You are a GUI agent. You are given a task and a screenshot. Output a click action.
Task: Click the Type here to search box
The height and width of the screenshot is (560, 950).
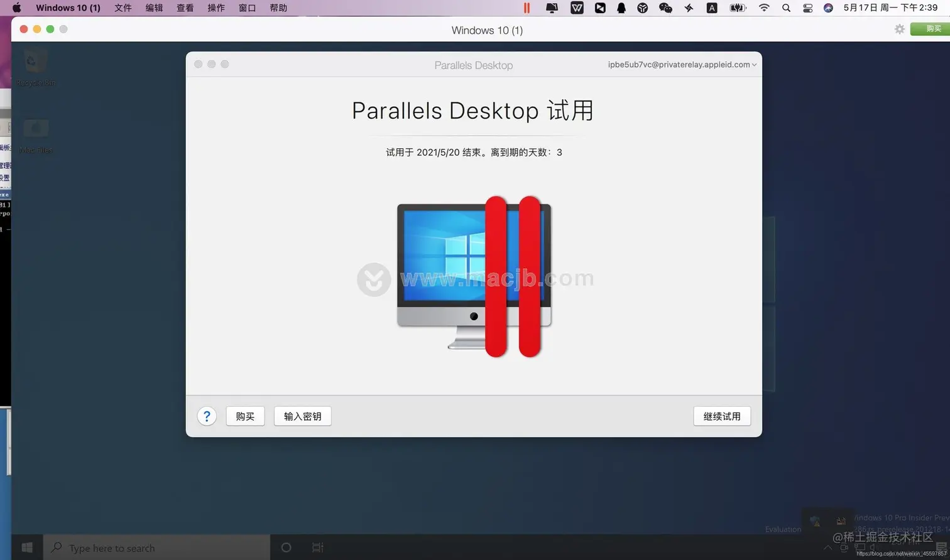pyautogui.click(x=156, y=547)
